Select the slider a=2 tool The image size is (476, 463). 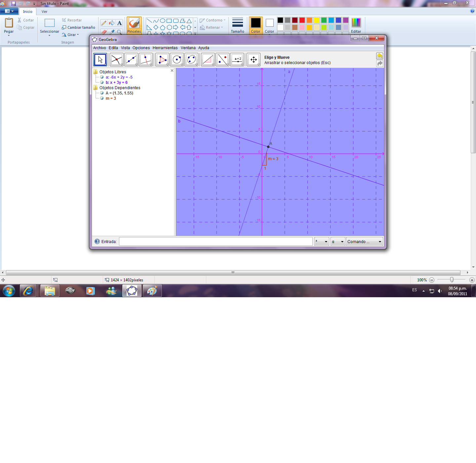(237, 60)
